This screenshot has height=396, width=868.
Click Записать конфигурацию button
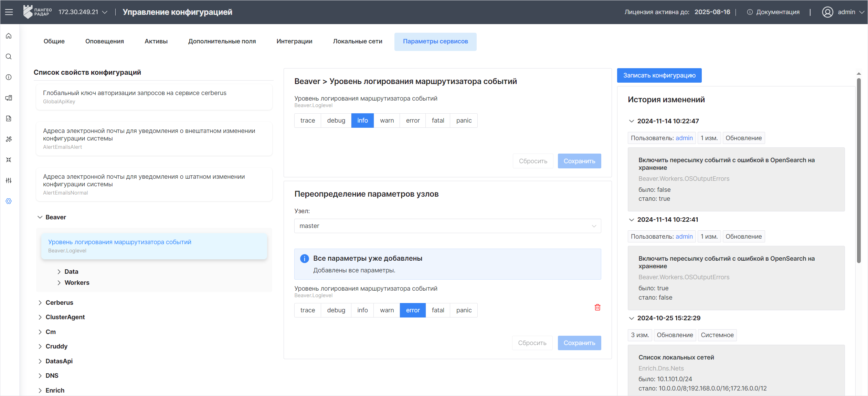(x=659, y=75)
